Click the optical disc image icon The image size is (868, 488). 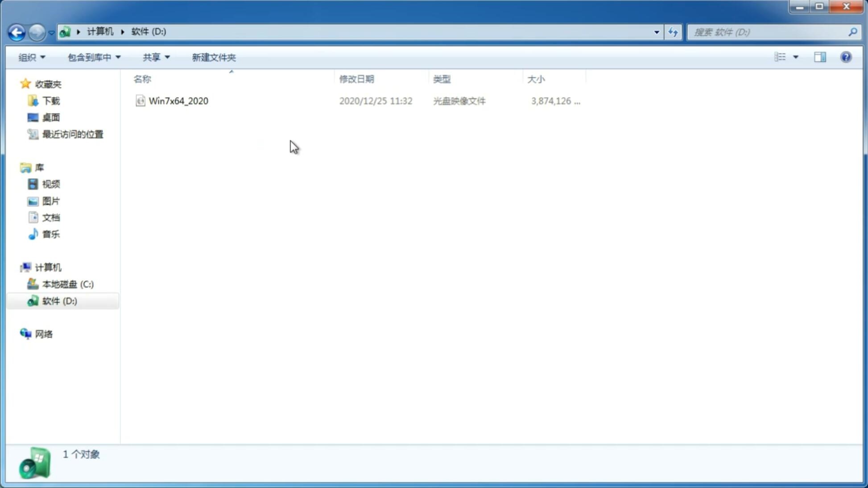[x=140, y=101]
